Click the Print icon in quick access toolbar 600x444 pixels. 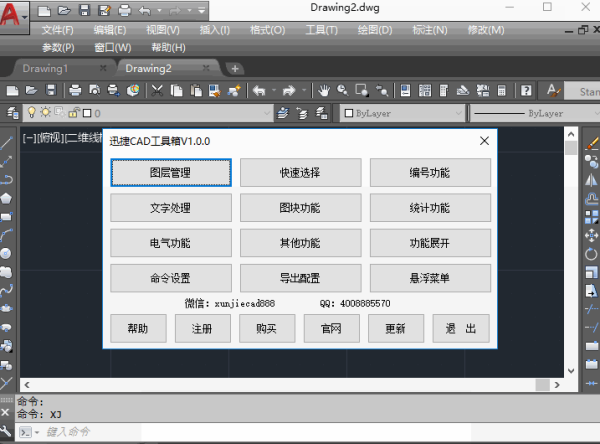pos(125,10)
